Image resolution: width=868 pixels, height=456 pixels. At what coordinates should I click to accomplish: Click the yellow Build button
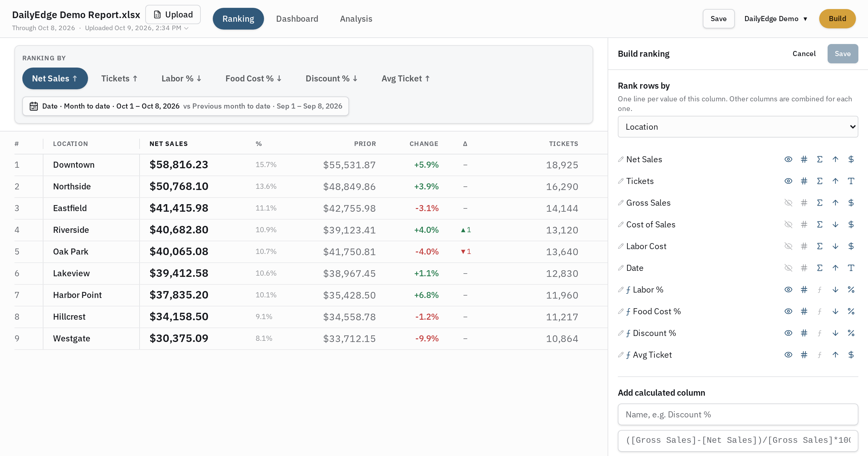[837, 19]
